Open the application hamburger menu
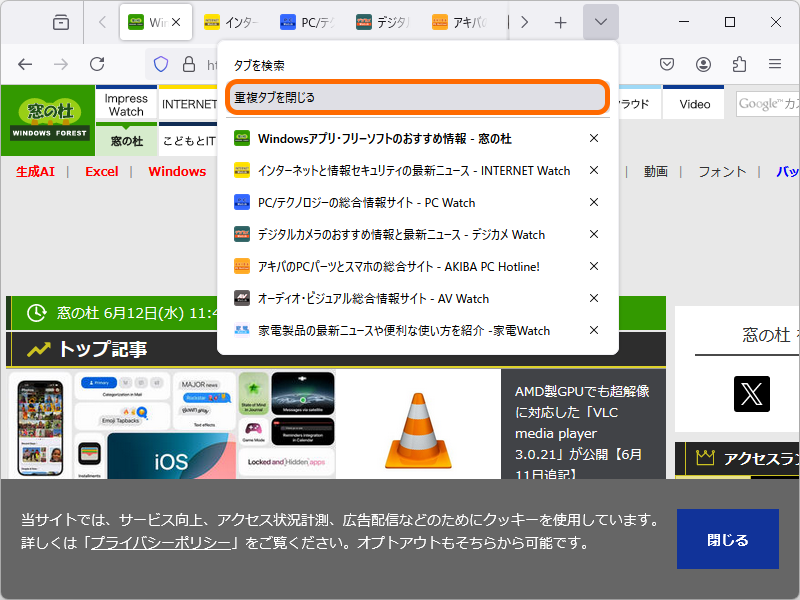800x600 pixels. [x=775, y=63]
